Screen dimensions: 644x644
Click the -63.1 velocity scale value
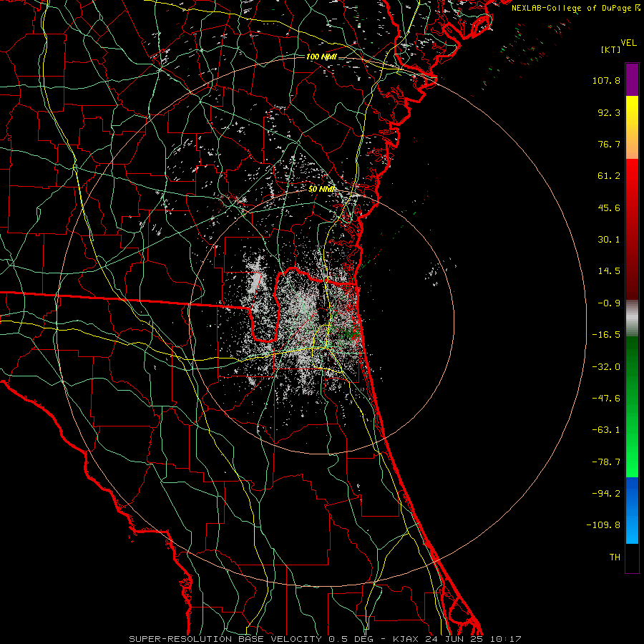(x=606, y=430)
